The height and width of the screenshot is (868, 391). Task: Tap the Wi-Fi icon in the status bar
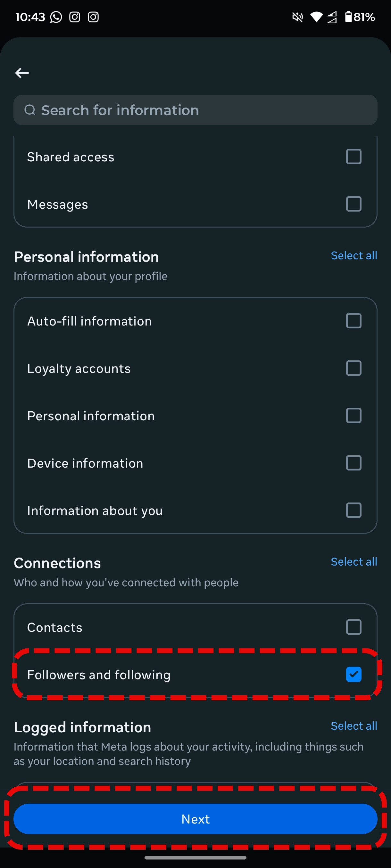tap(316, 18)
